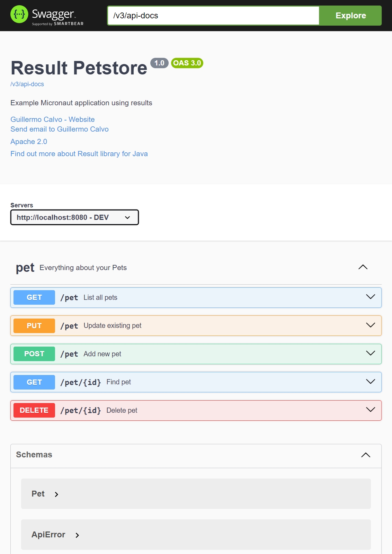Open the /v3/api-docs link under title
Viewport: 392px width, 554px height.
click(27, 84)
